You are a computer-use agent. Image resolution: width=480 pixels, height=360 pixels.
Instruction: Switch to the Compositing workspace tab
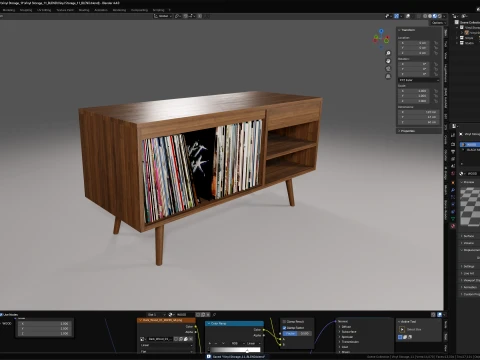coord(139,10)
